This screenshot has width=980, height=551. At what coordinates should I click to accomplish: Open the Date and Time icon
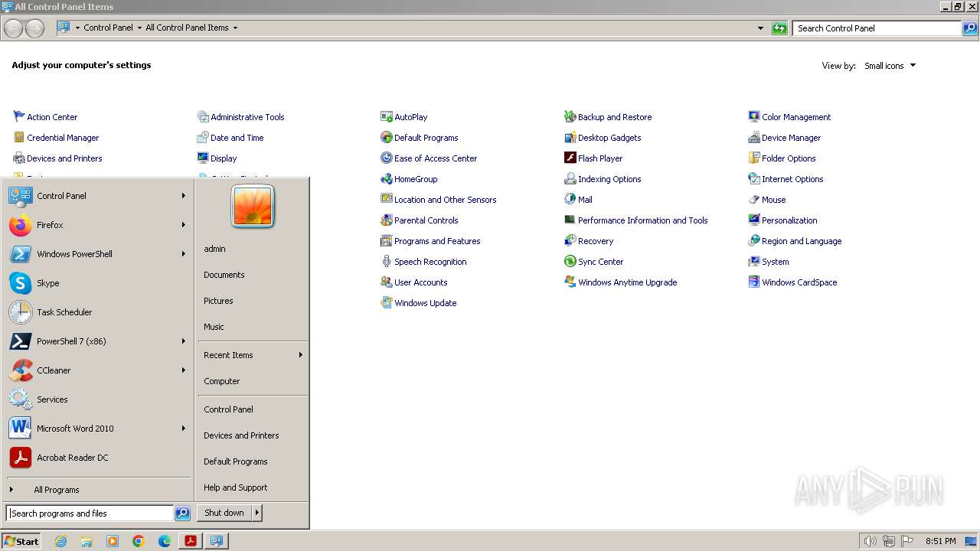click(x=203, y=138)
